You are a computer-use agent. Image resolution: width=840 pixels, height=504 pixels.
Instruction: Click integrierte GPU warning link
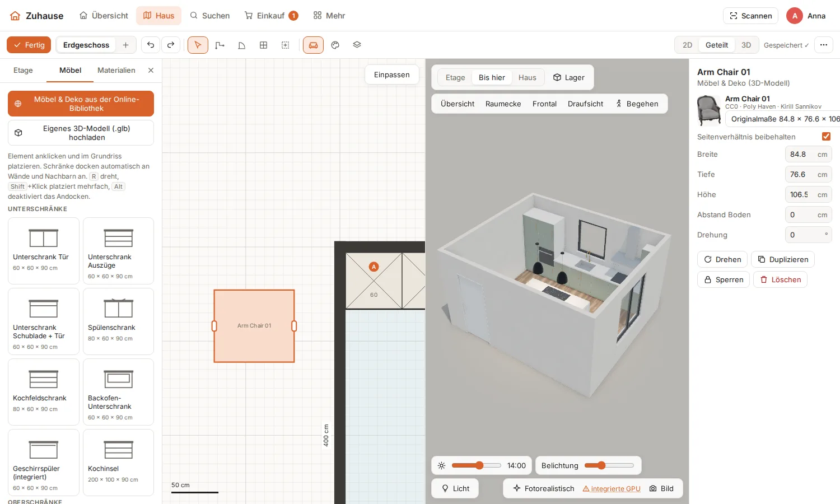pyautogui.click(x=612, y=488)
